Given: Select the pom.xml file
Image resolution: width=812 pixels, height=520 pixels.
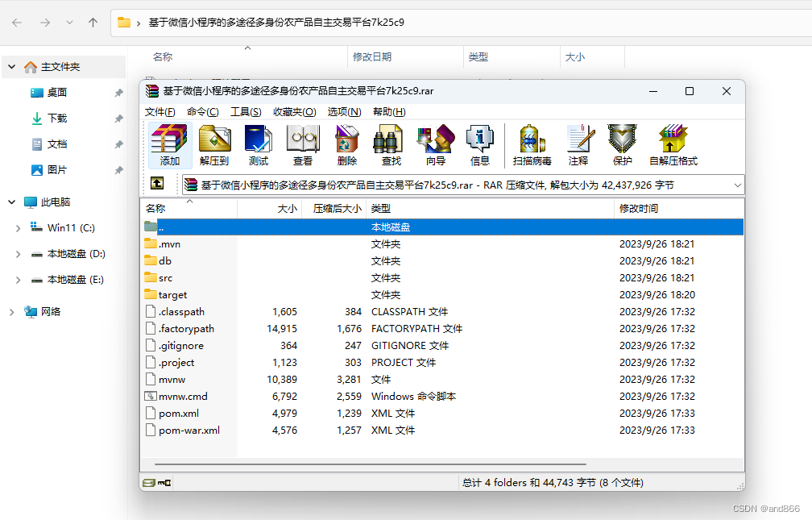Looking at the screenshot, I should [x=443, y=414].
